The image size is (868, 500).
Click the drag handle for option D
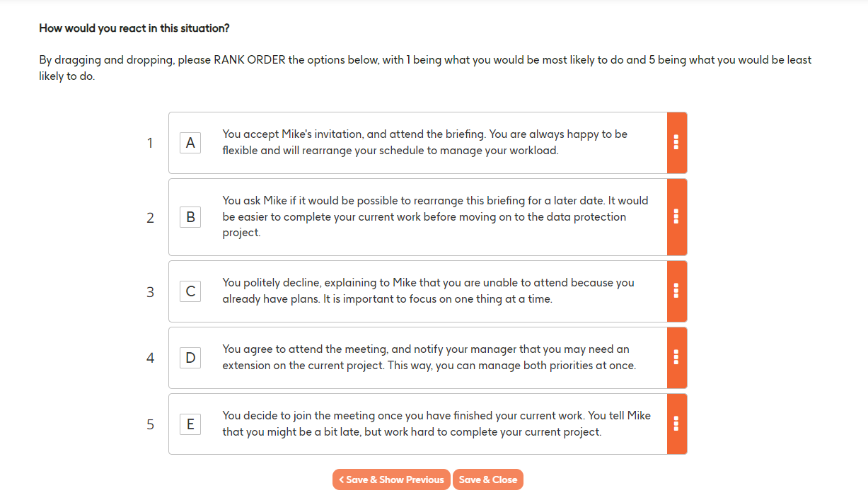[676, 357]
